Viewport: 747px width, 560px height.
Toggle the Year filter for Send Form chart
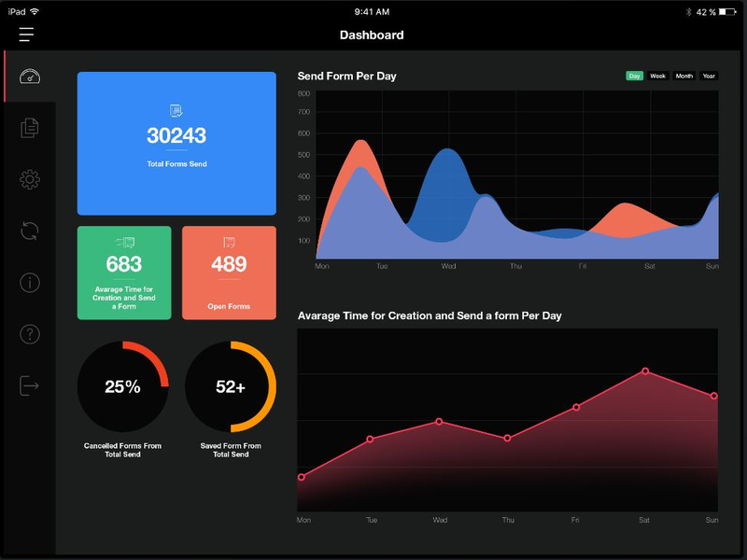click(708, 76)
